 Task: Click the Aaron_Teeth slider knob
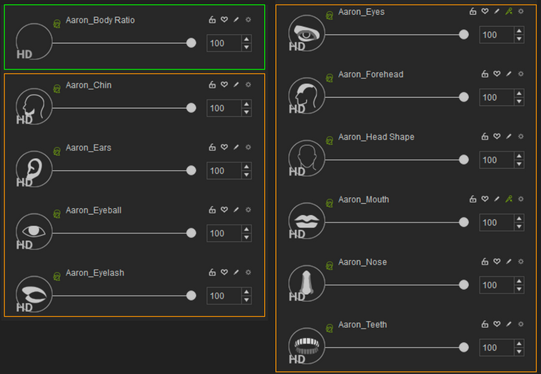(x=464, y=347)
